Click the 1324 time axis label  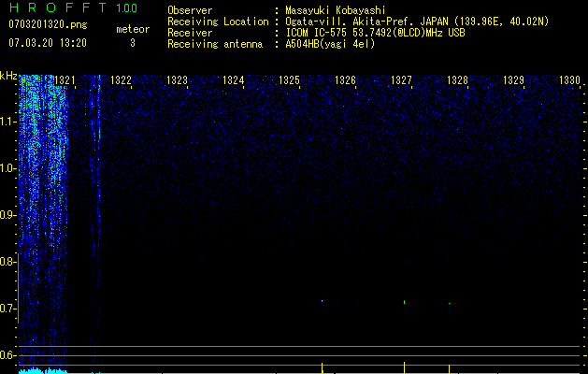pyautogui.click(x=234, y=80)
